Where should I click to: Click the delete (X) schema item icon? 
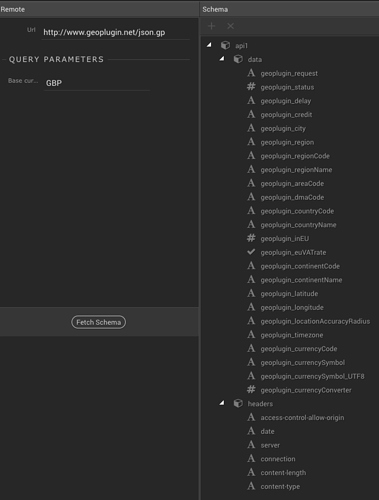point(230,26)
